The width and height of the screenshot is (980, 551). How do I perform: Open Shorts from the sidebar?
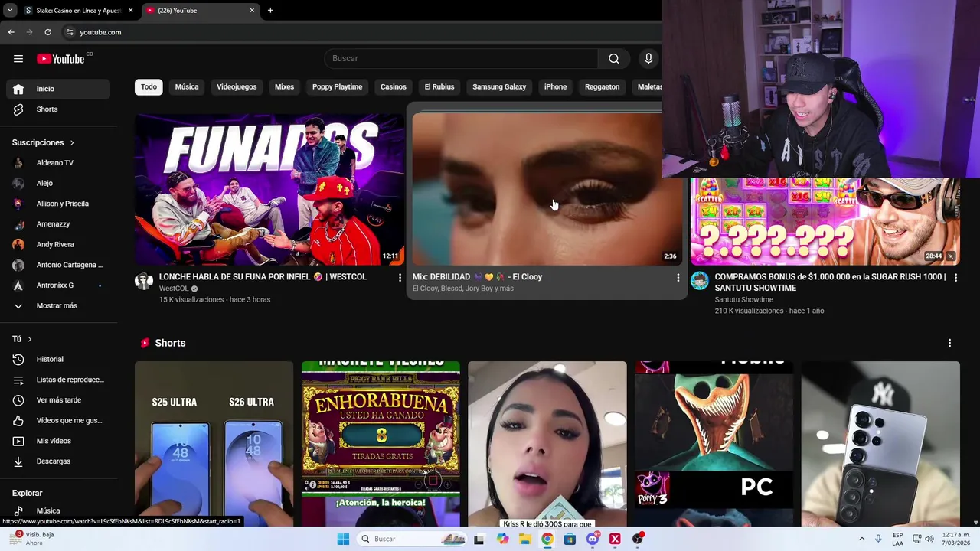(x=58, y=109)
